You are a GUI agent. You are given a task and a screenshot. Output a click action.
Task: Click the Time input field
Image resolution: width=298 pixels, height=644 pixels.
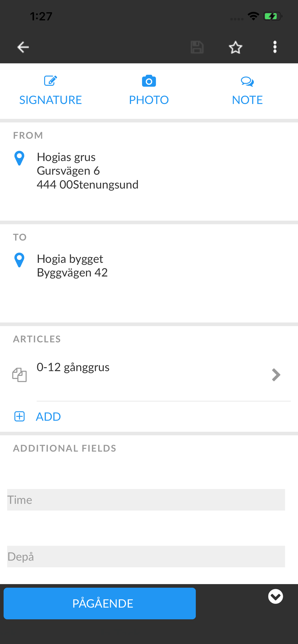click(x=146, y=500)
